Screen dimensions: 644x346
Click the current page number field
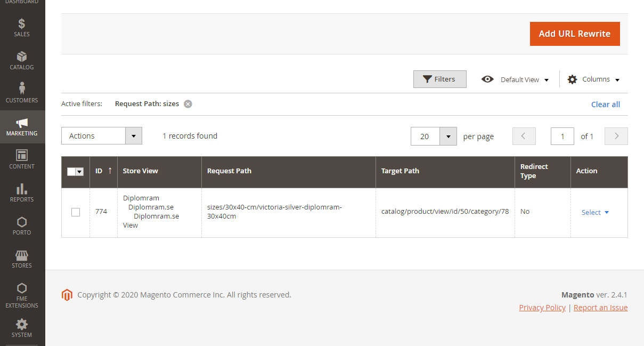(563, 136)
